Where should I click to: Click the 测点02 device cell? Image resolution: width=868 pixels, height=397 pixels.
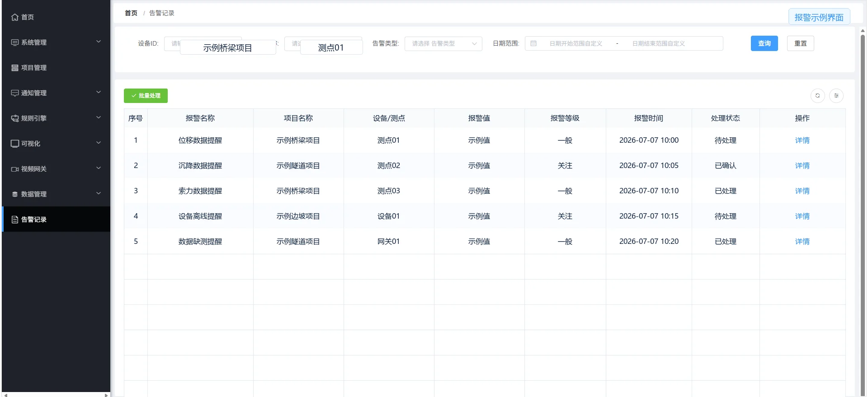click(389, 166)
